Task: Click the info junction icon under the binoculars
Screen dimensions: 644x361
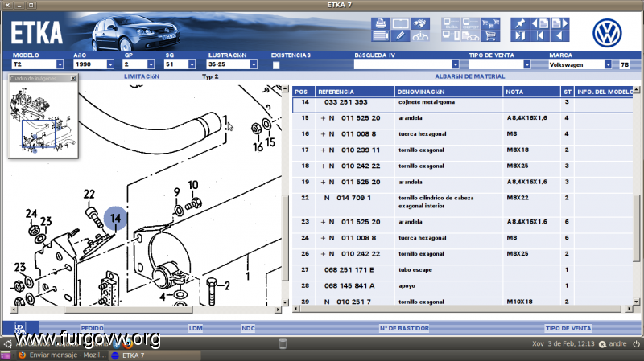Action: (419, 36)
